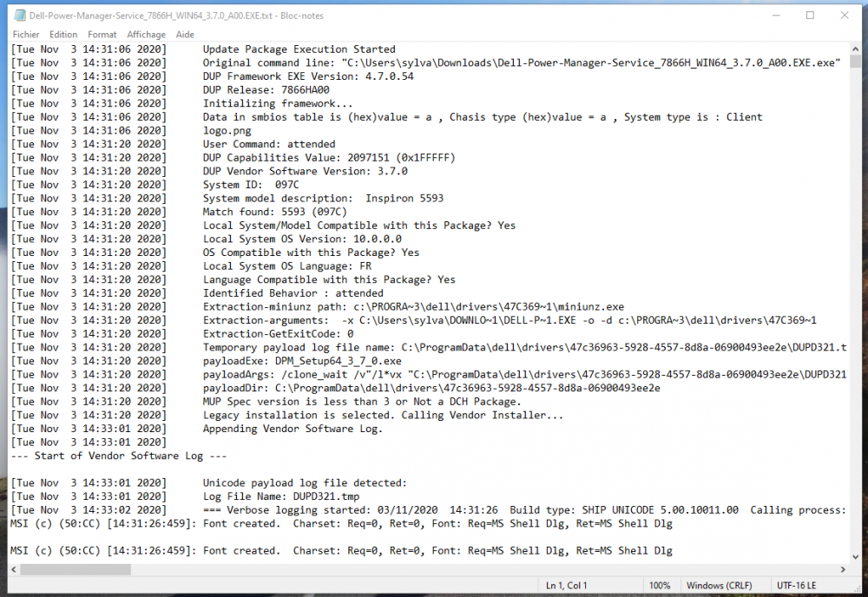Click 'DUP Vendor Software Version: 3.7.0'

pos(305,171)
